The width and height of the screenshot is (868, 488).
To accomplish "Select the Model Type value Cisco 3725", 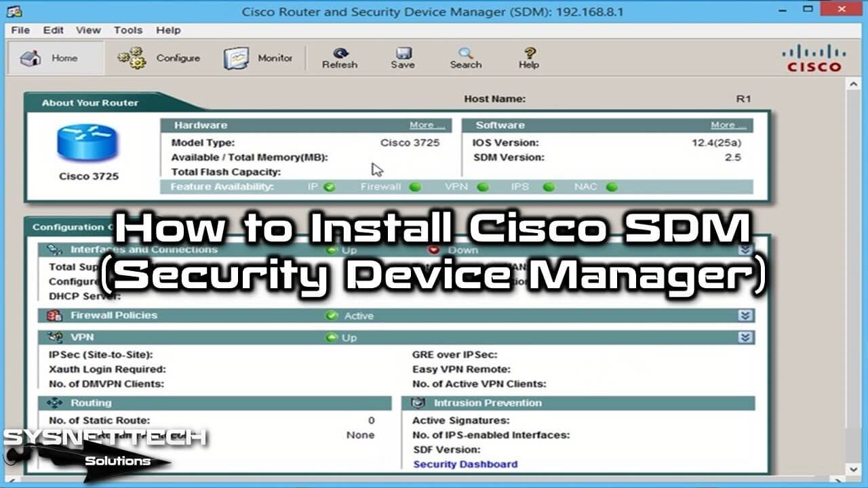I will tap(410, 143).
